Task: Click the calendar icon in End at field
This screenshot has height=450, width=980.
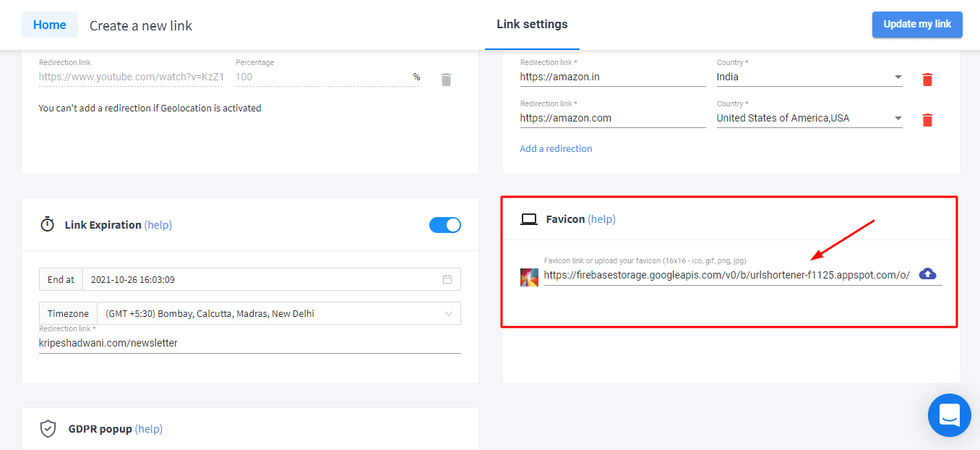Action: (x=447, y=279)
